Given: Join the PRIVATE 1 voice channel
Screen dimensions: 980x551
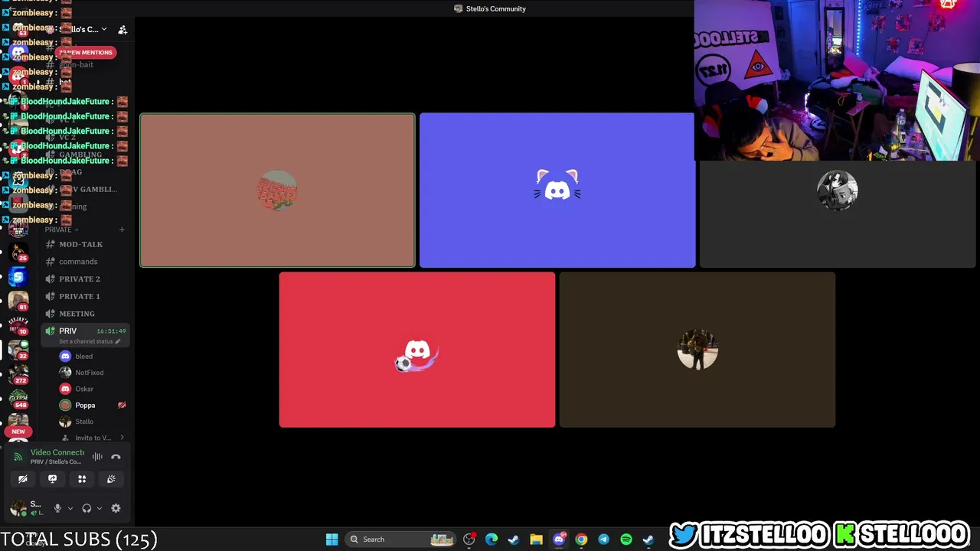Looking at the screenshot, I should pyautogui.click(x=85, y=296).
